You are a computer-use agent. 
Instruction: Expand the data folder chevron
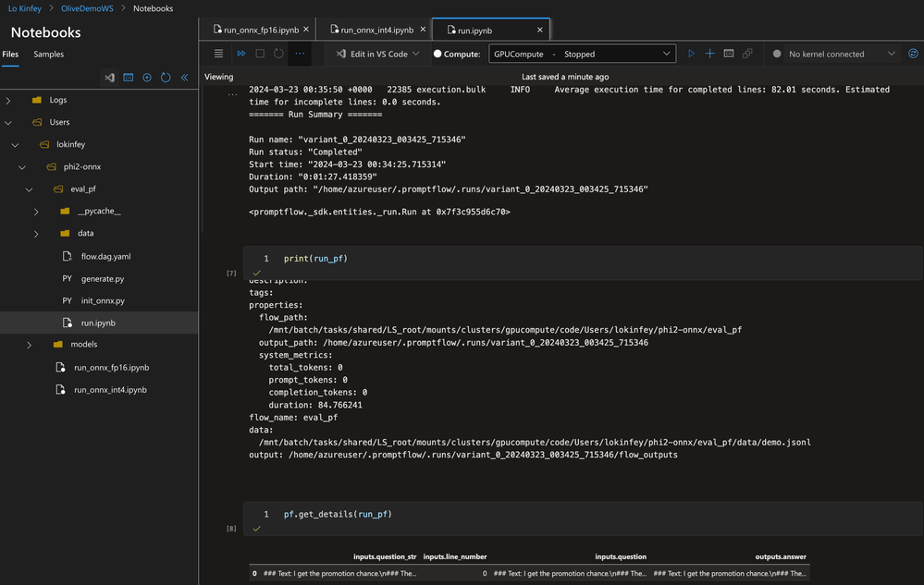click(37, 234)
